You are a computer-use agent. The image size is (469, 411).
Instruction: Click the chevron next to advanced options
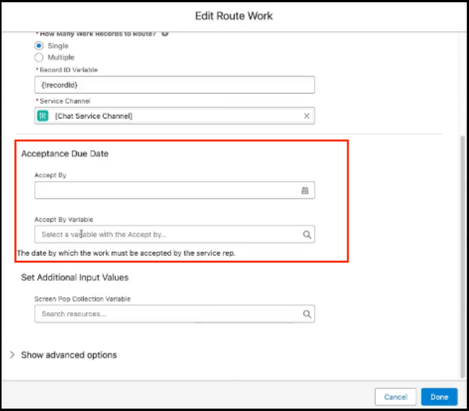tap(12, 355)
